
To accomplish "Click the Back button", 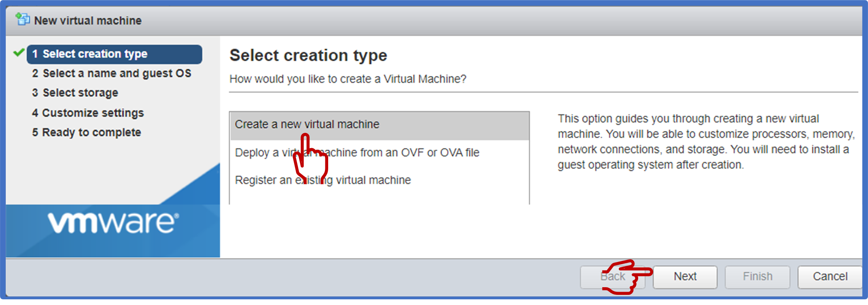I will tap(613, 277).
